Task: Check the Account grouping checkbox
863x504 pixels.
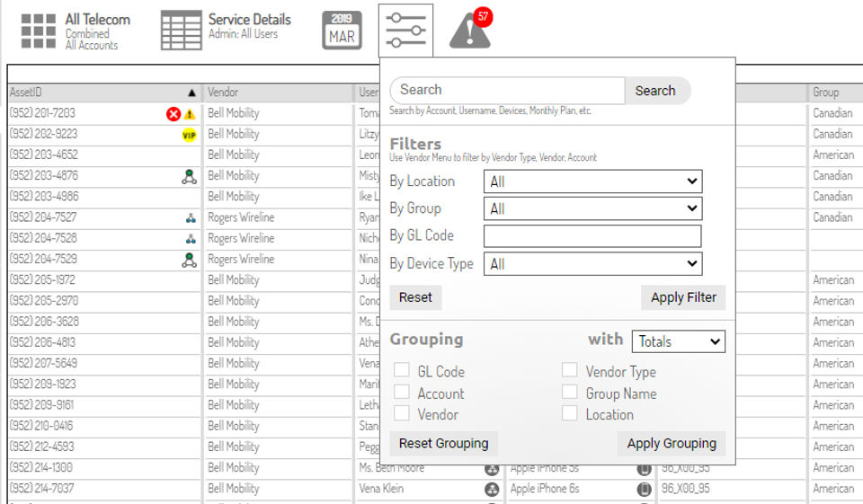Action: (402, 392)
